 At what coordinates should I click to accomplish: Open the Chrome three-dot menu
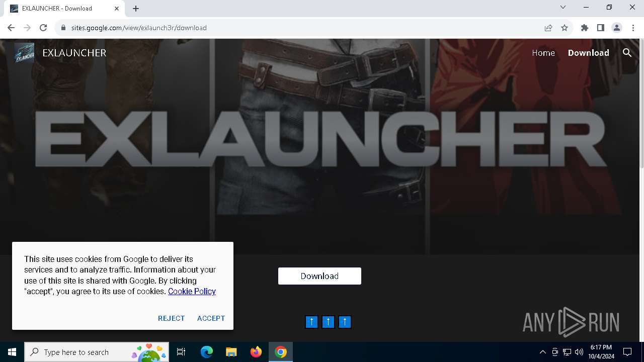pyautogui.click(x=633, y=28)
